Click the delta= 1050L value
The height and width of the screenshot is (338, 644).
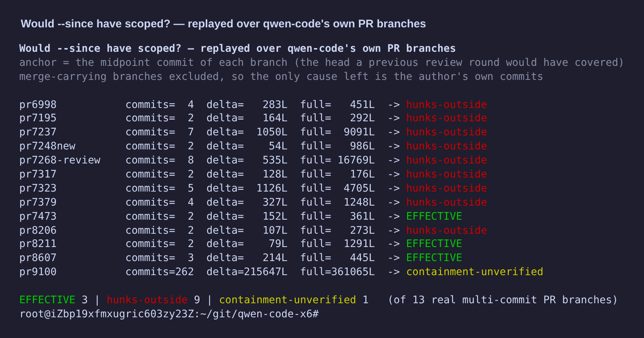click(x=247, y=132)
